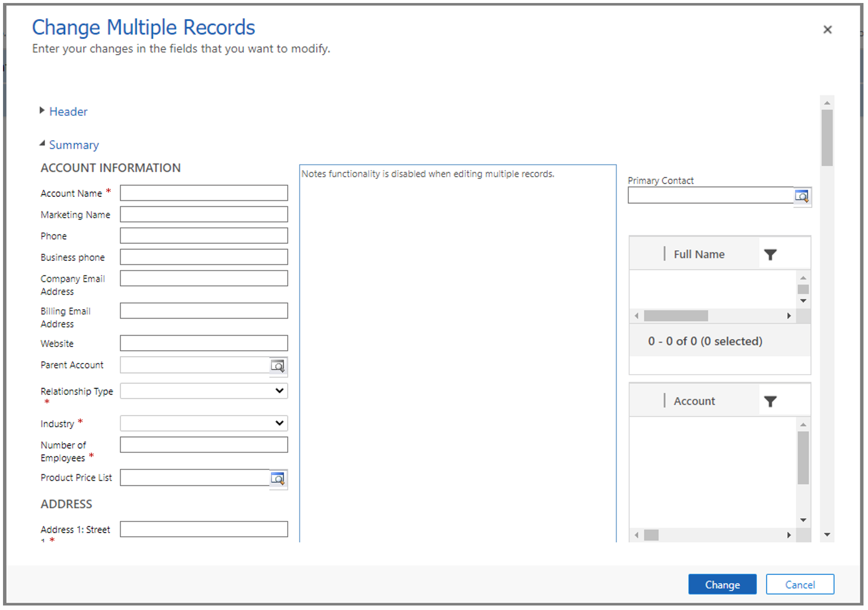Screen dimensions: 868x610
Task: Click right arrow of Account grid horizontal scrollbar
Action: tap(789, 535)
